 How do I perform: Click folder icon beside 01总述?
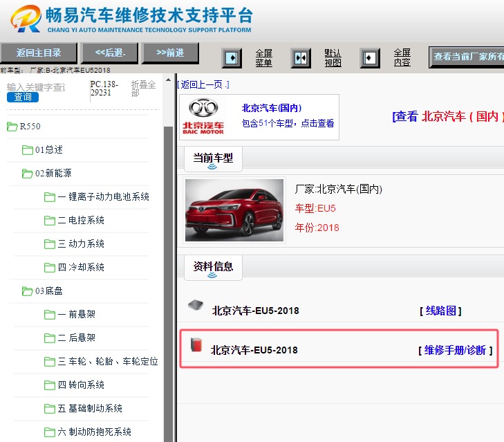click(x=28, y=150)
